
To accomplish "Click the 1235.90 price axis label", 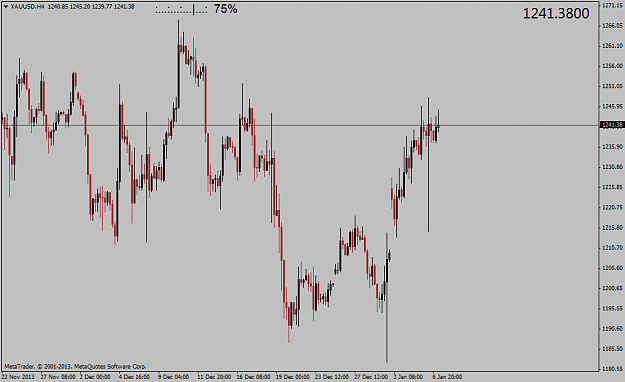I will point(613,147).
